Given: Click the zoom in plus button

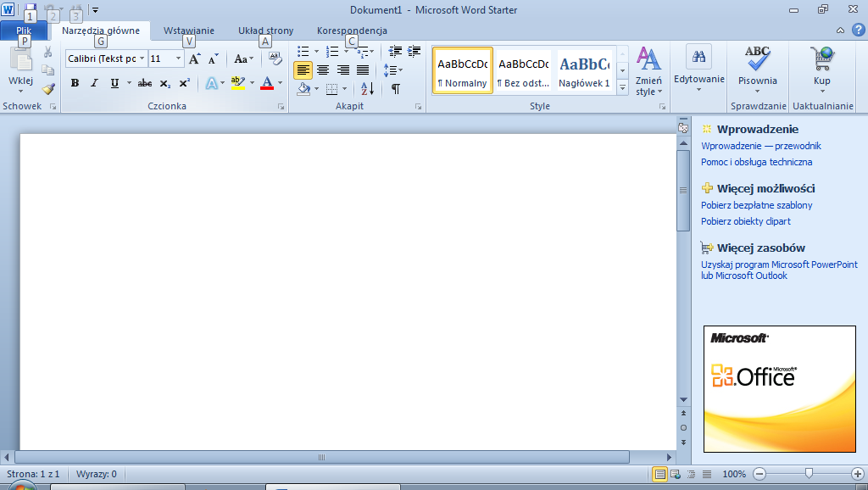Looking at the screenshot, I should click(858, 474).
